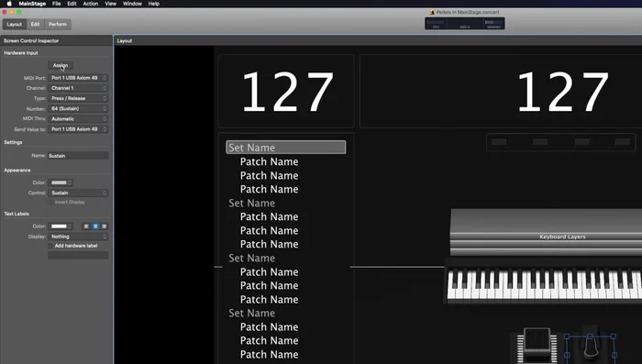Open the Control dropdown set to Sustain
The height and width of the screenshot is (364, 642).
78,193
